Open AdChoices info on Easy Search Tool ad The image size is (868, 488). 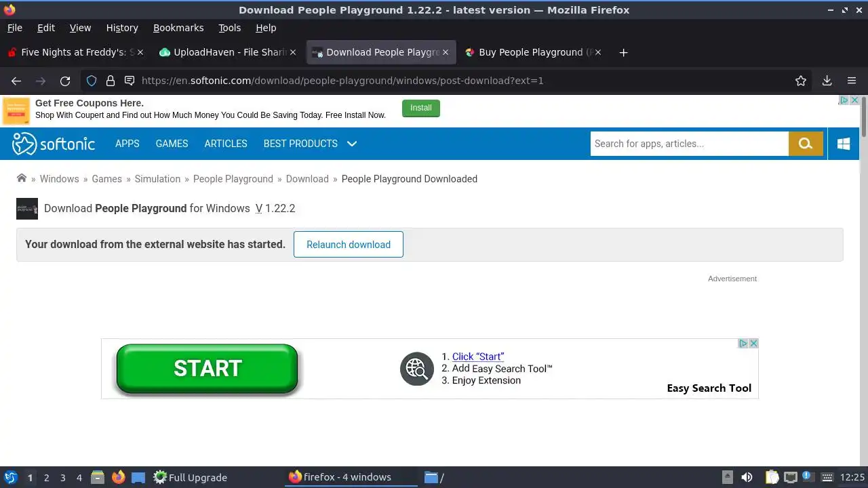(743, 344)
